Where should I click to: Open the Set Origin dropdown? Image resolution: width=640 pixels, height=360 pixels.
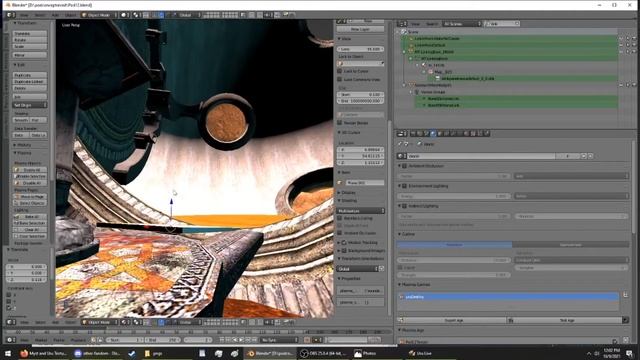pos(30,105)
